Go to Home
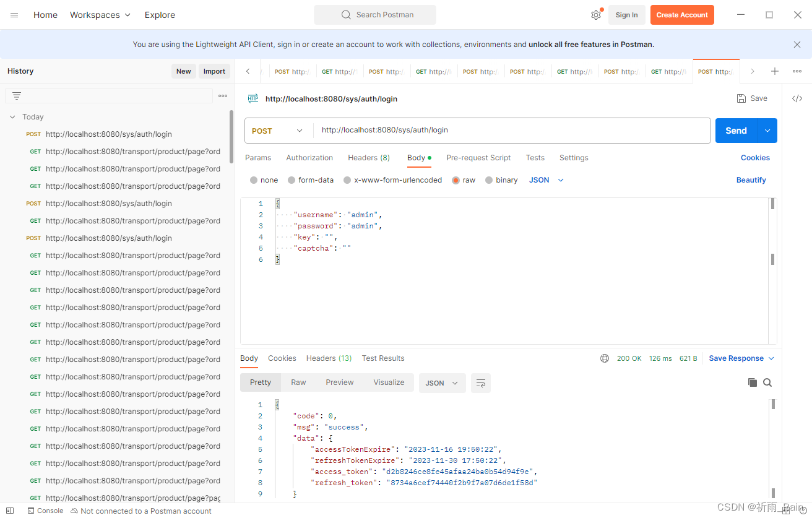 (x=45, y=15)
